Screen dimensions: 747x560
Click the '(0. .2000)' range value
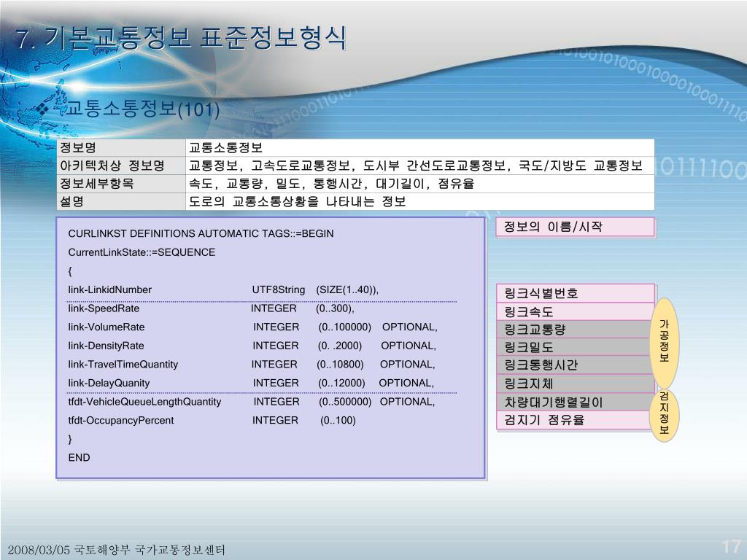point(340,346)
